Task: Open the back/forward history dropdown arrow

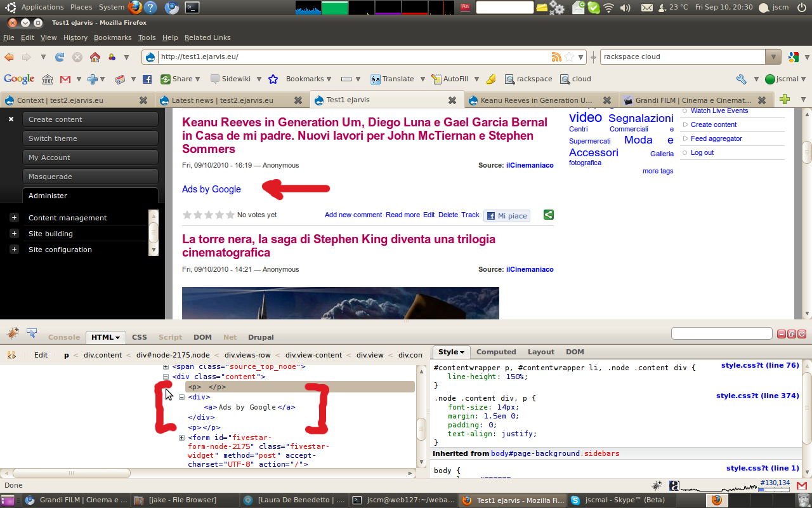Action: coord(43,57)
